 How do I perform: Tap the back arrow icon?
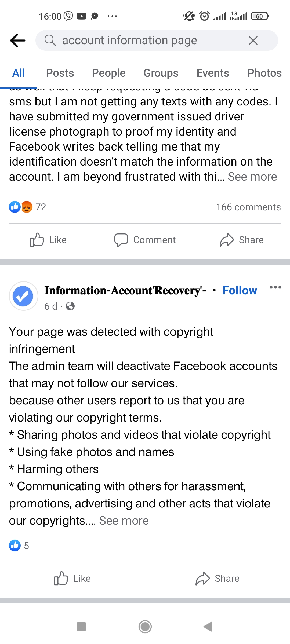[x=18, y=41]
